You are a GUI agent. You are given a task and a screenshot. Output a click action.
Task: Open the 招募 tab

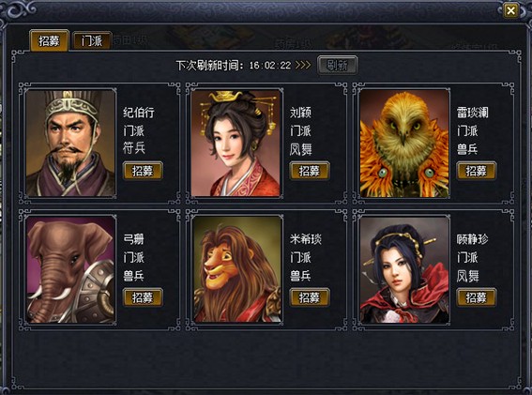coord(49,40)
